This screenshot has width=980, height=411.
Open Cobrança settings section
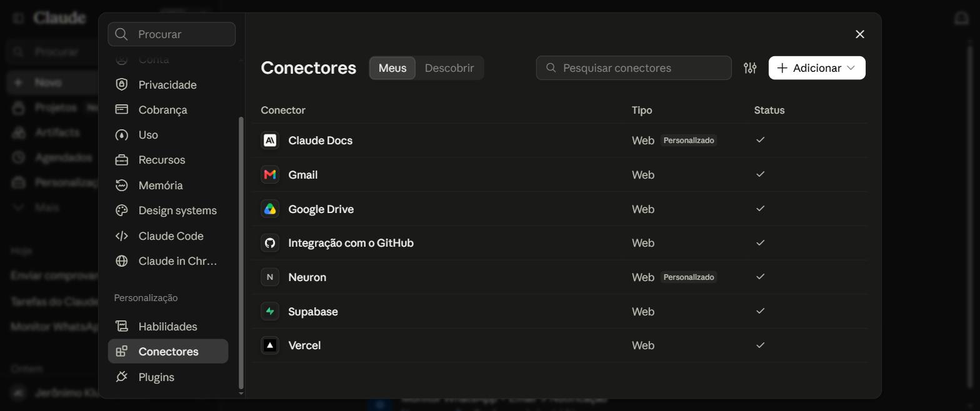pos(168,110)
